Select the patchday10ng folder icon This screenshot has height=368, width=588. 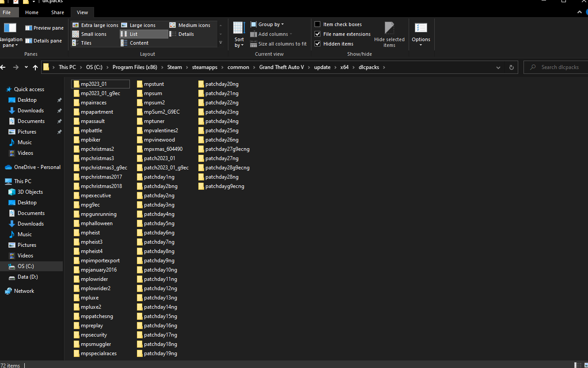[x=140, y=270]
